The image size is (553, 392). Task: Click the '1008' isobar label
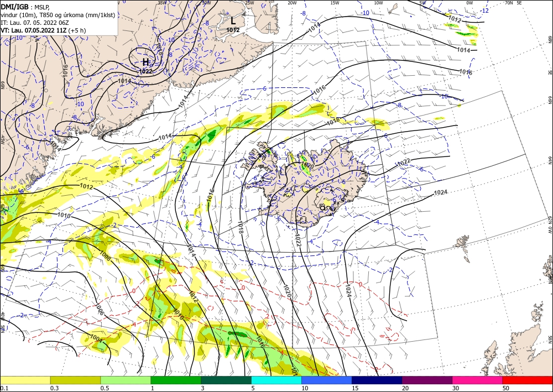105,255
